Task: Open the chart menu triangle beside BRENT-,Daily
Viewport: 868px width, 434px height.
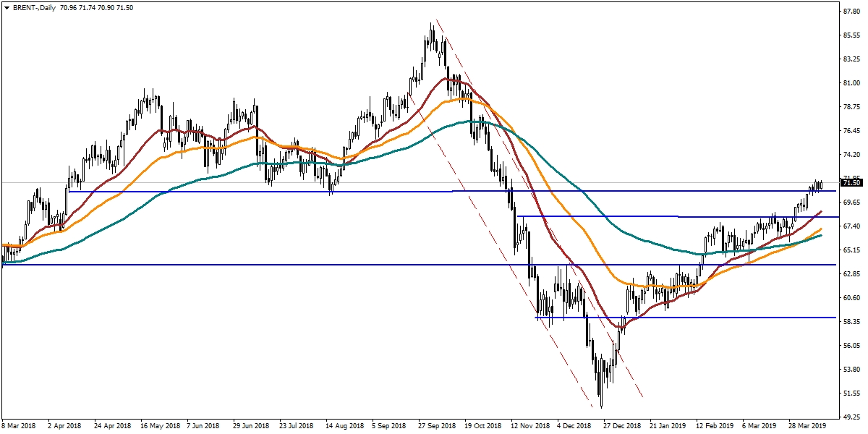Action: [7, 7]
